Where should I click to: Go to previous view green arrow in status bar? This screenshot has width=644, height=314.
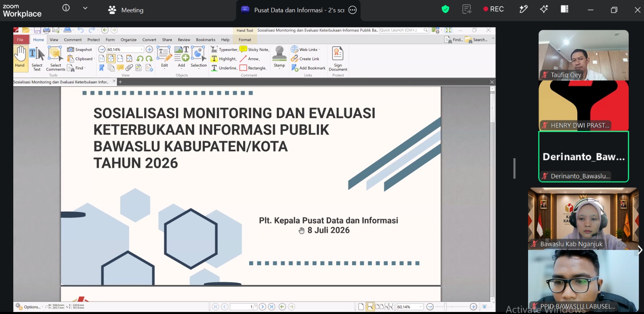click(282, 307)
